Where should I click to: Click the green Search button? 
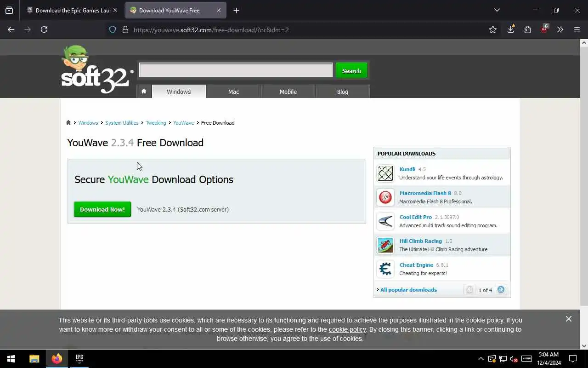point(351,70)
